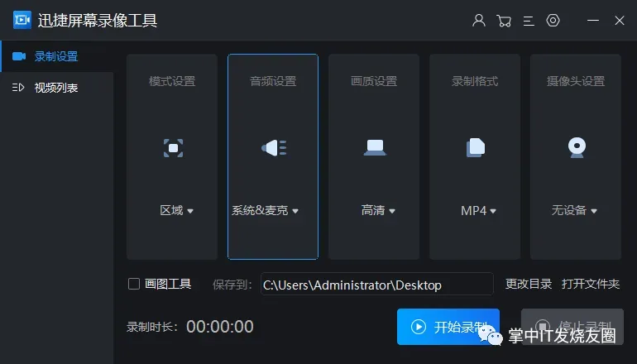Start recording with 开始录制 button

(x=448, y=327)
